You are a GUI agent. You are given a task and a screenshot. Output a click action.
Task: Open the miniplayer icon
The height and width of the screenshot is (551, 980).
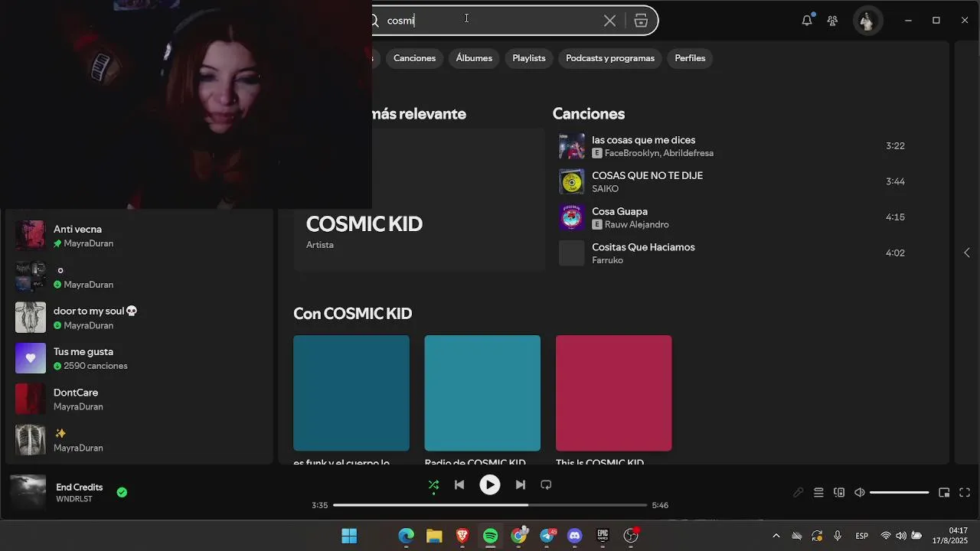944,493
